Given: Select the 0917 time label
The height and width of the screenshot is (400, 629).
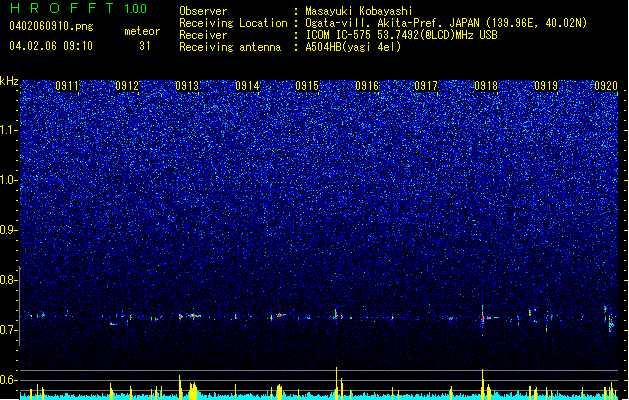Looking at the screenshot, I should tap(426, 86).
